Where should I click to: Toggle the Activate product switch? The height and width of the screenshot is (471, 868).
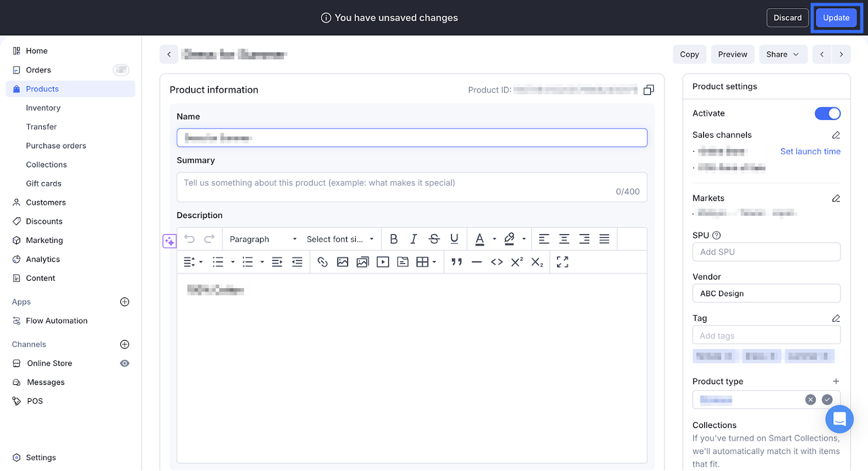pyautogui.click(x=827, y=113)
